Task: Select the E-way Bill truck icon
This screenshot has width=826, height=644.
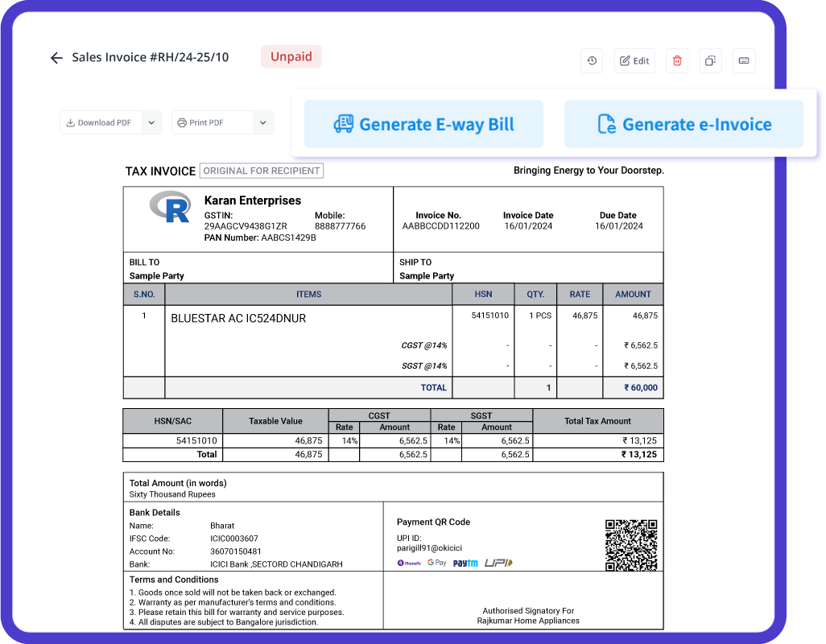Action: 345,123
